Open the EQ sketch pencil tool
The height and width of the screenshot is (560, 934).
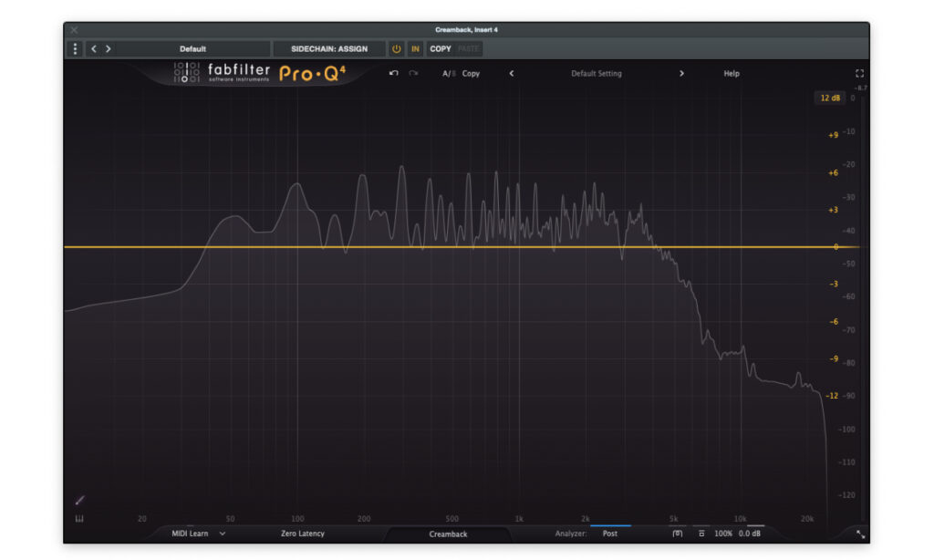80,500
